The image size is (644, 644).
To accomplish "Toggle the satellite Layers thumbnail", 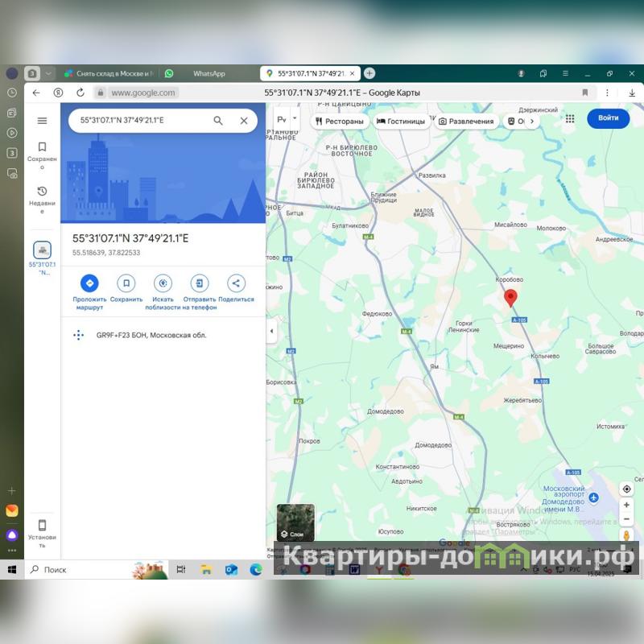I will pyautogui.click(x=295, y=522).
